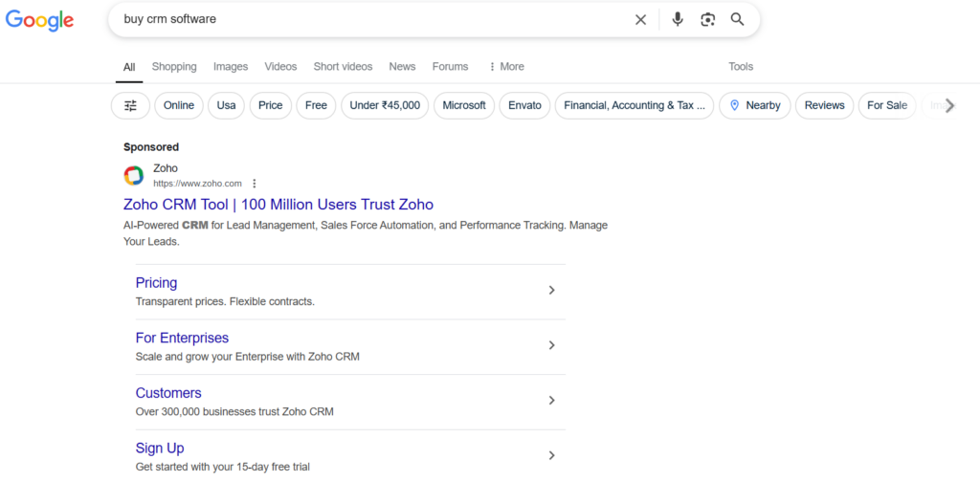Select the Under ₹45,000 chip
The height and width of the screenshot is (482, 980).
pyautogui.click(x=385, y=105)
